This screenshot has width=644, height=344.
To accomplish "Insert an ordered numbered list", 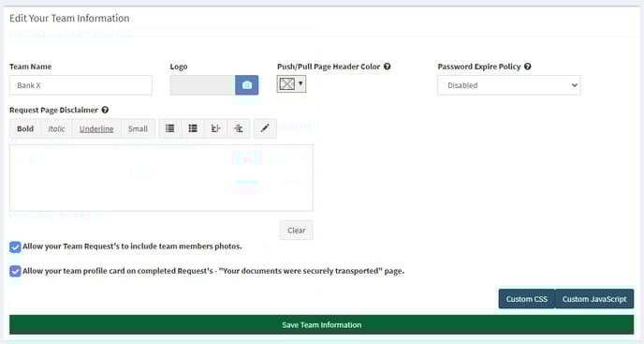I will tap(193, 128).
